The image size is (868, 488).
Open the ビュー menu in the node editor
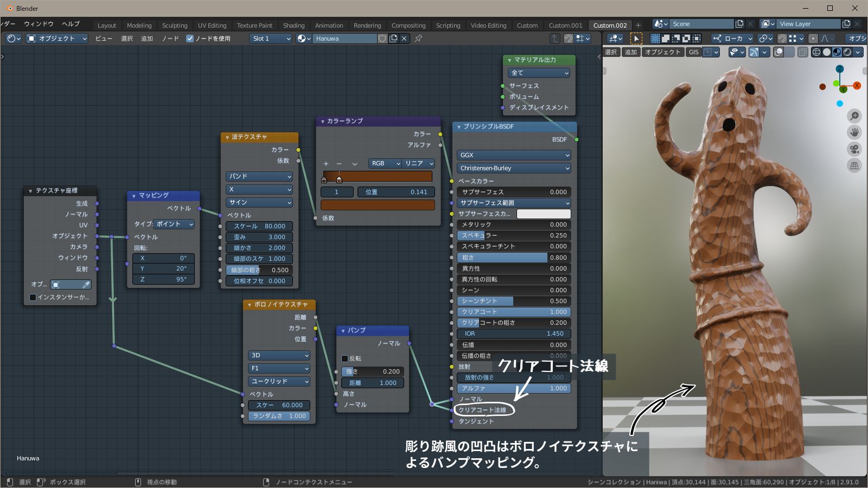coord(104,38)
